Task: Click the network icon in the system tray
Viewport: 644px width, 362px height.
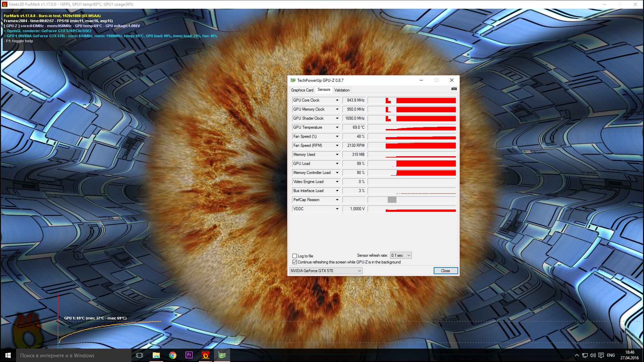Action: coord(585,355)
